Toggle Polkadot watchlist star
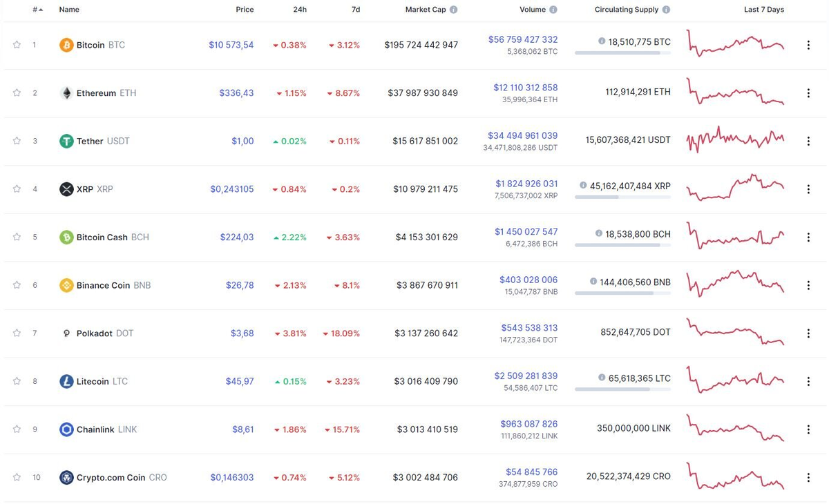The width and height of the screenshot is (829, 504). coord(17,333)
